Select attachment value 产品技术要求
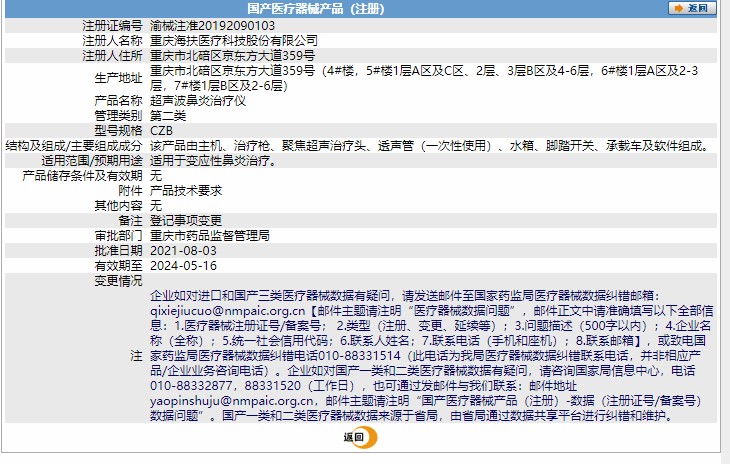The image size is (730, 464). pyautogui.click(x=186, y=190)
